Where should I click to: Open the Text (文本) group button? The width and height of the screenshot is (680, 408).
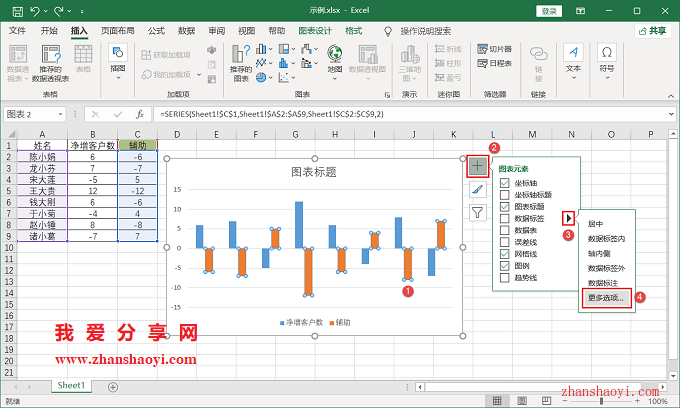[x=573, y=62]
